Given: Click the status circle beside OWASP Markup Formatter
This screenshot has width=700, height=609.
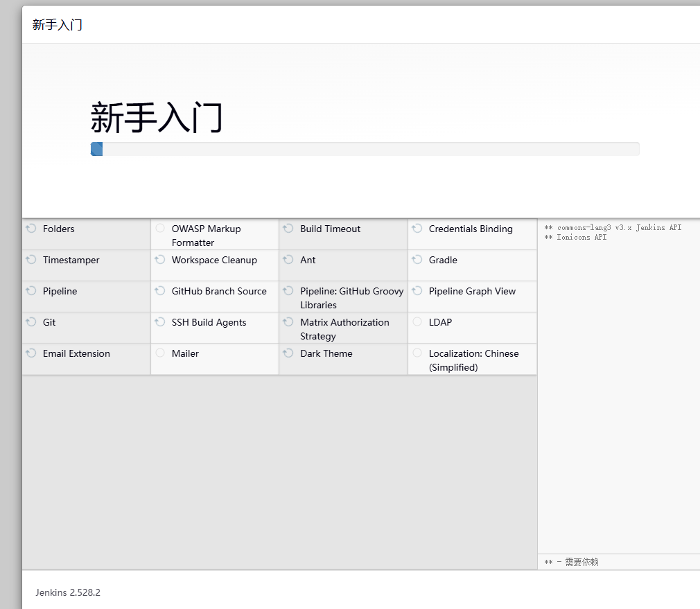Looking at the screenshot, I should (x=160, y=229).
